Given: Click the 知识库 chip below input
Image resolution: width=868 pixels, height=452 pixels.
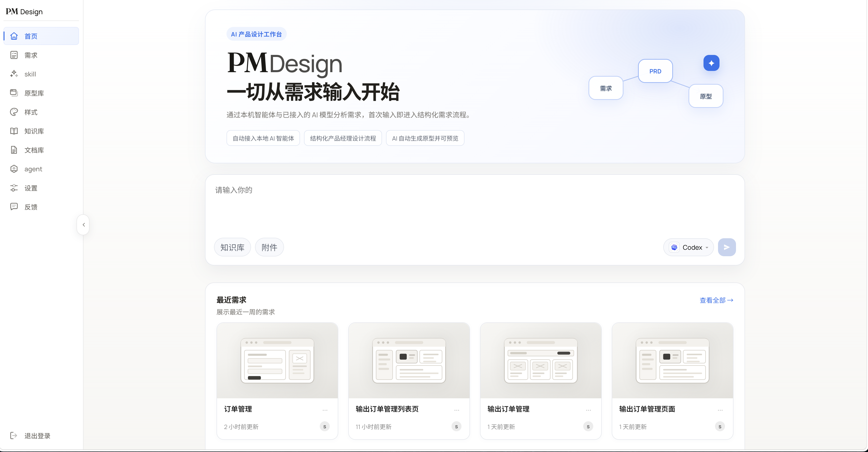Looking at the screenshot, I should (x=232, y=247).
